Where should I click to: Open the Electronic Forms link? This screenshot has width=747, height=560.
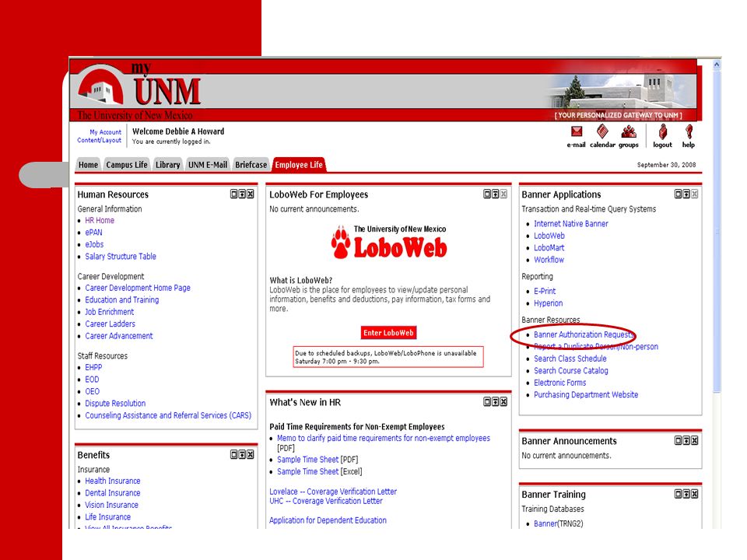[x=559, y=383]
